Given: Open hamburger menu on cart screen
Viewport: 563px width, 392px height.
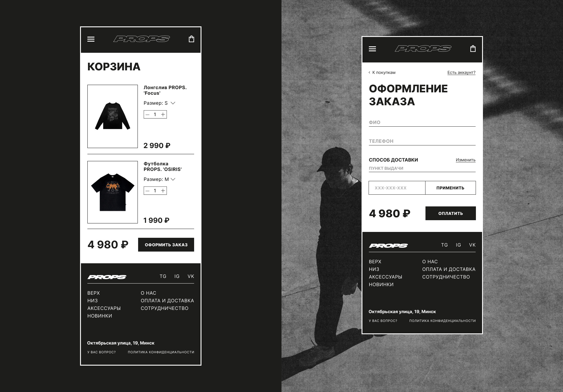Looking at the screenshot, I should click(91, 39).
